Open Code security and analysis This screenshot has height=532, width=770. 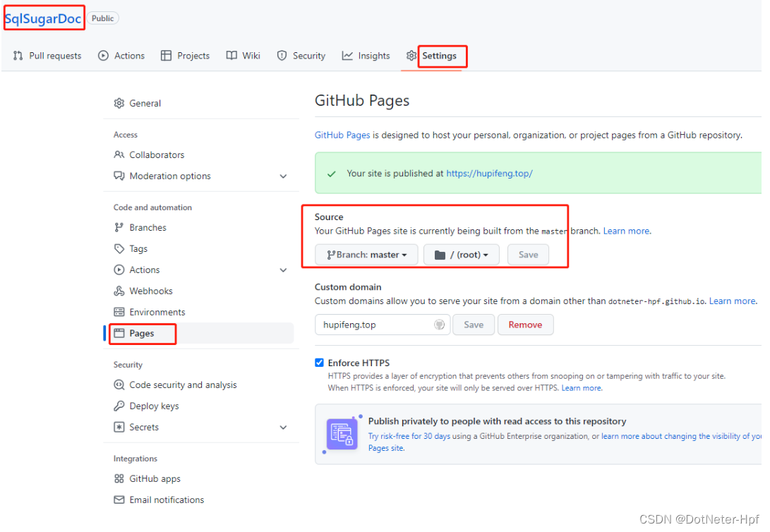click(x=183, y=385)
